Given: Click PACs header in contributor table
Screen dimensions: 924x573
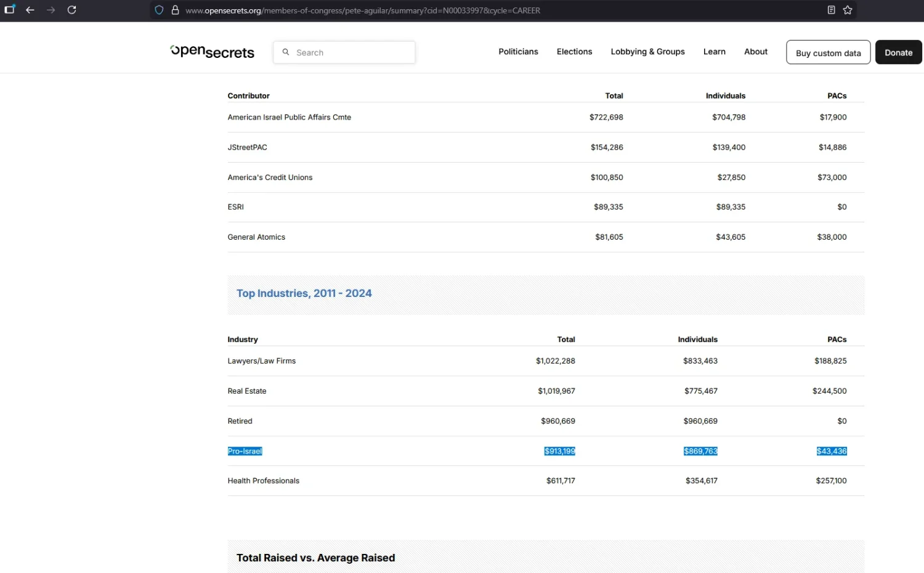Looking at the screenshot, I should 837,95.
